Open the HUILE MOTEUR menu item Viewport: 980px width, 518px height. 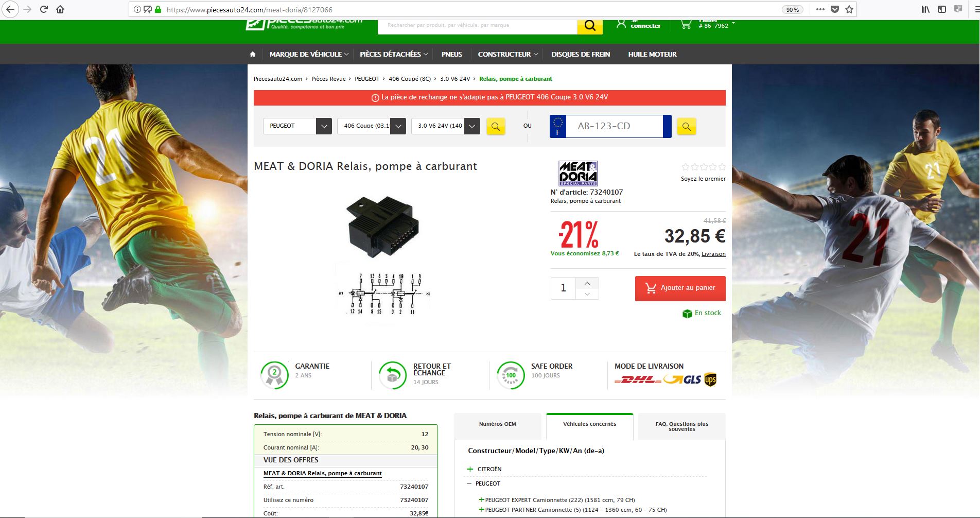tap(652, 54)
